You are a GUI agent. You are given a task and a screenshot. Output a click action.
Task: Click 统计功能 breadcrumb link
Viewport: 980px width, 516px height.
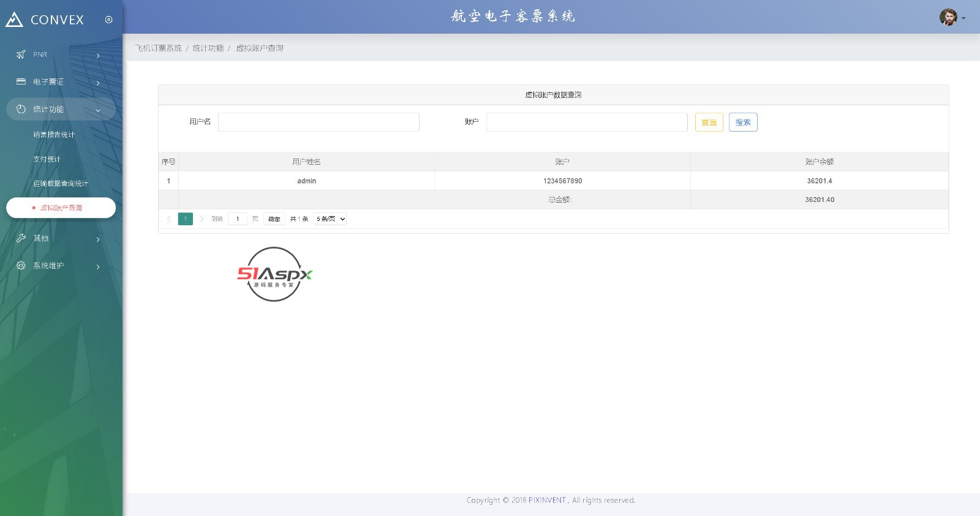(208, 48)
